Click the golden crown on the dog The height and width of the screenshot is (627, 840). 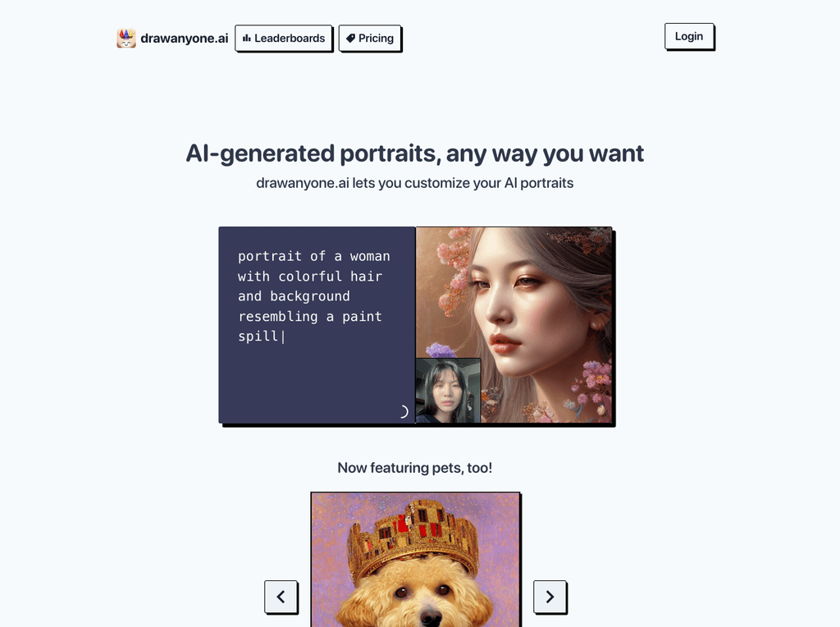[x=413, y=536]
